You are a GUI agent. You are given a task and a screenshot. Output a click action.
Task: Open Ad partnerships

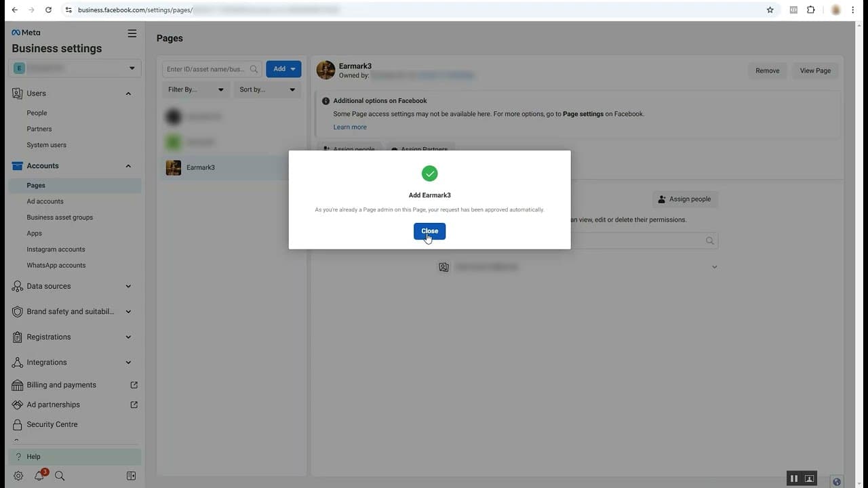click(x=53, y=405)
